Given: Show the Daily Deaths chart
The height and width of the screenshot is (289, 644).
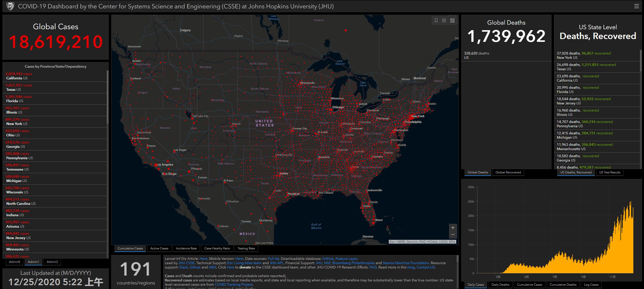Looking at the screenshot, I should (x=500, y=285).
